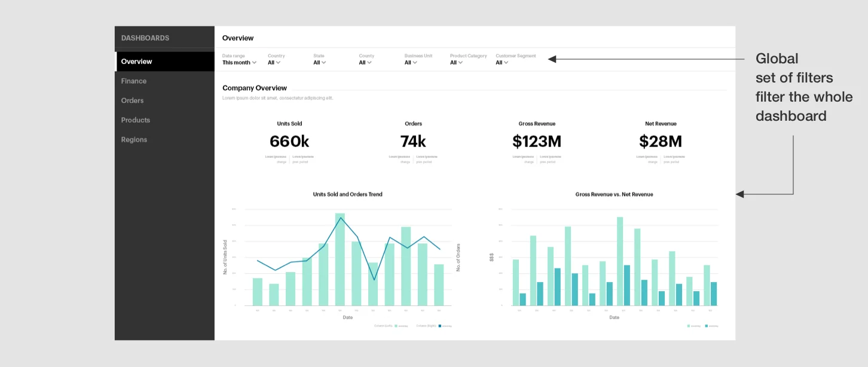868x367 pixels.
Task: Expand the Country filter dropdown
Action: (274, 62)
